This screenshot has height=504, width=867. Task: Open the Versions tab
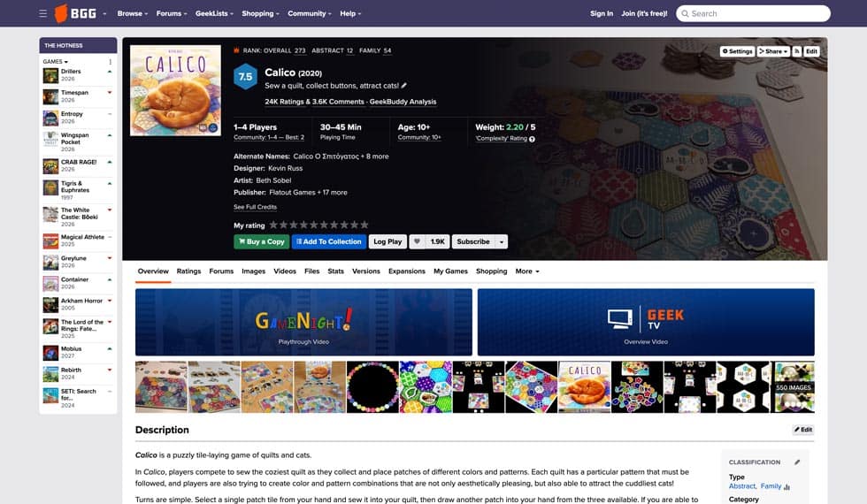(366, 271)
